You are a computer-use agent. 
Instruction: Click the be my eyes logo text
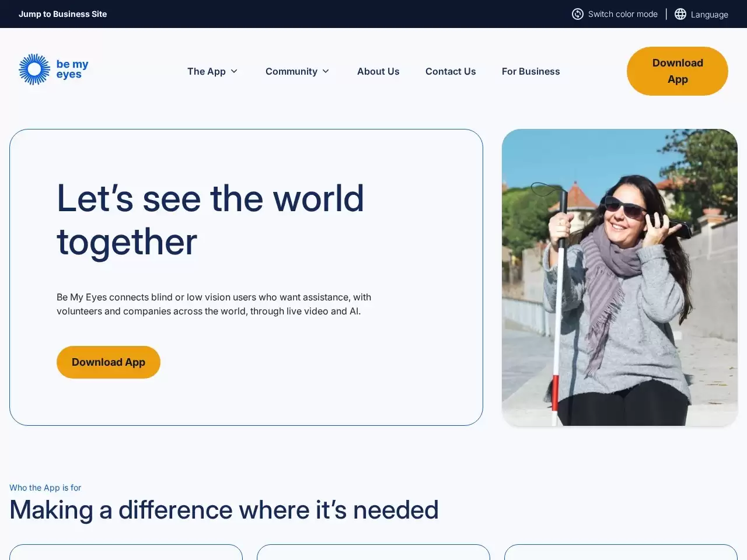(72, 69)
